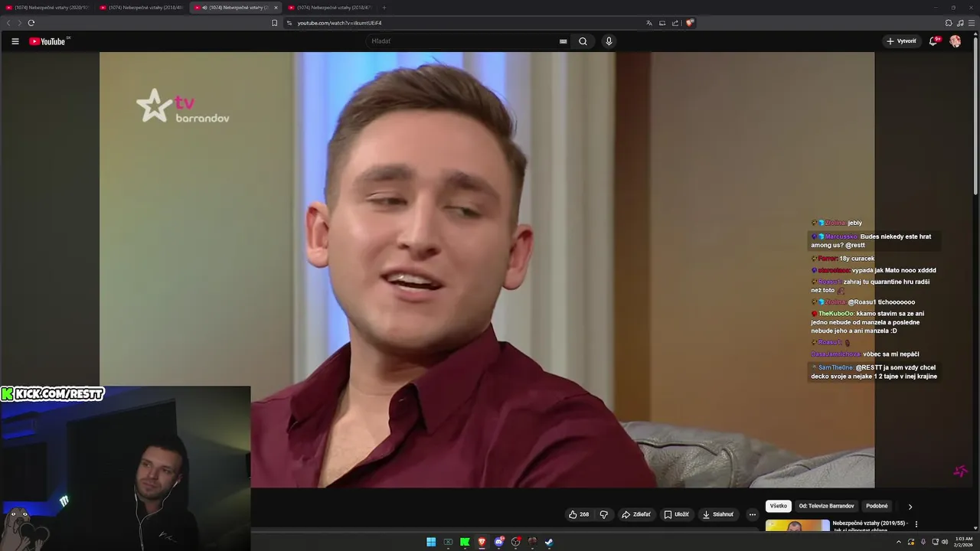Click chat username Marcussko
The width and height of the screenshot is (980, 551).
pyautogui.click(x=841, y=236)
